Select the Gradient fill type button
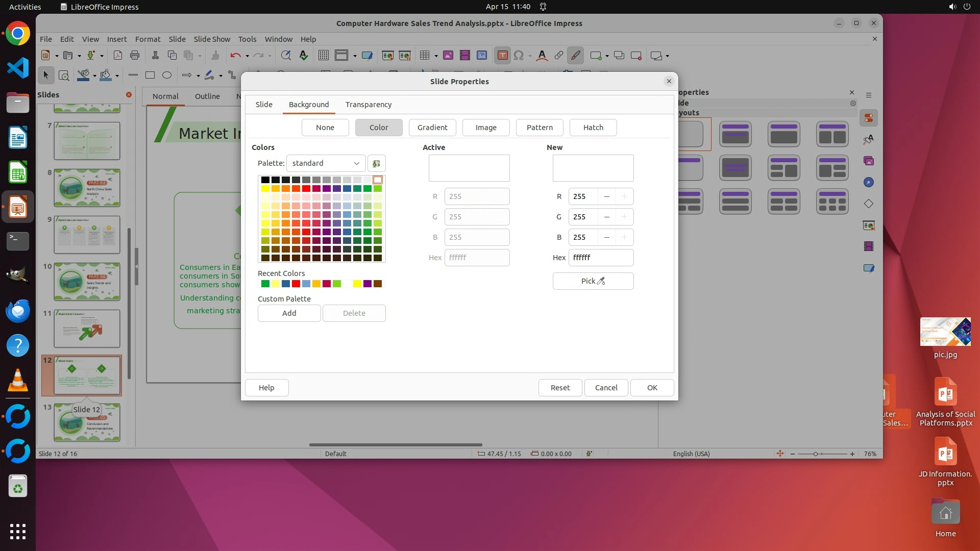Screen dimensions: 980x551 [x=432, y=128]
